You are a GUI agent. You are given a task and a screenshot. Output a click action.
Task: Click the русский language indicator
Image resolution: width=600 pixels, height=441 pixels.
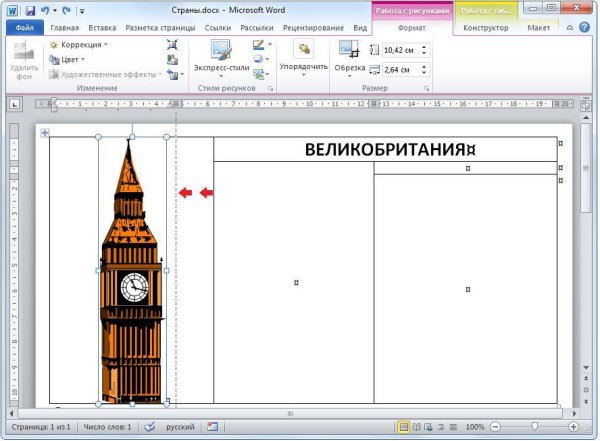[x=178, y=427]
